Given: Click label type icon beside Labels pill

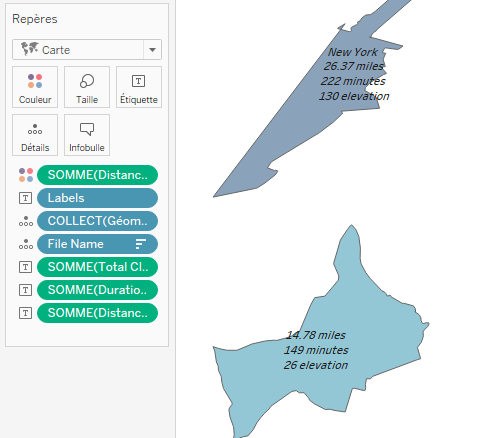Looking at the screenshot, I should pyautogui.click(x=26, y=198).
